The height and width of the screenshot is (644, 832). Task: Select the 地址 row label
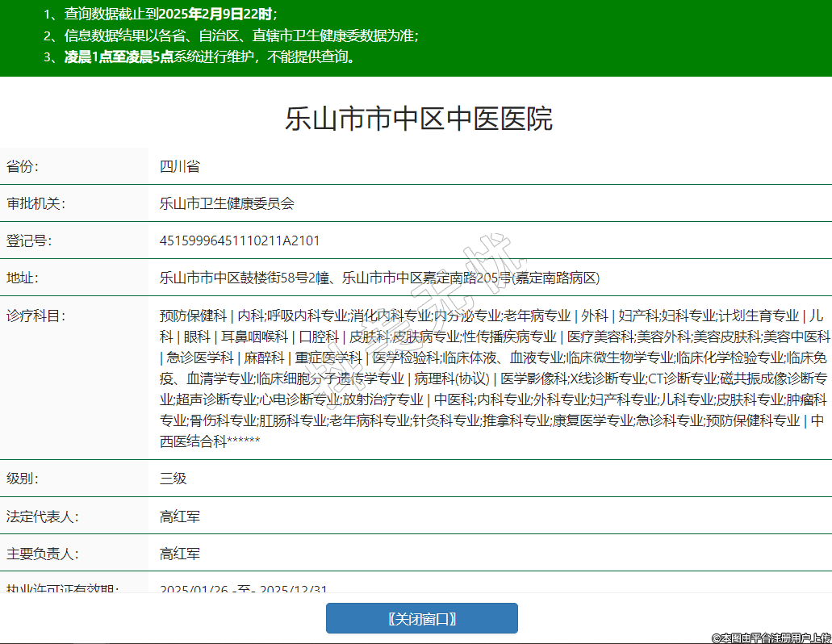click(x=23, y=278)
